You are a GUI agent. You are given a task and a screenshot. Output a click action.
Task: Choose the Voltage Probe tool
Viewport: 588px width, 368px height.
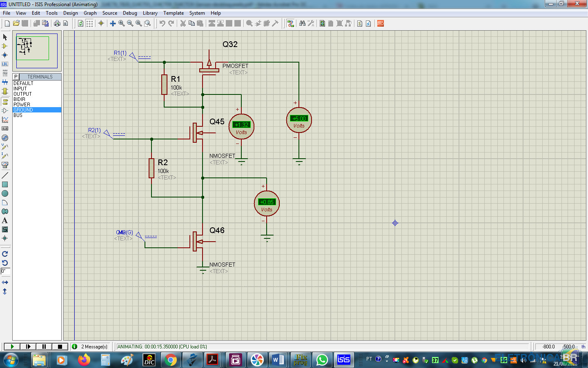click(5, 147)
